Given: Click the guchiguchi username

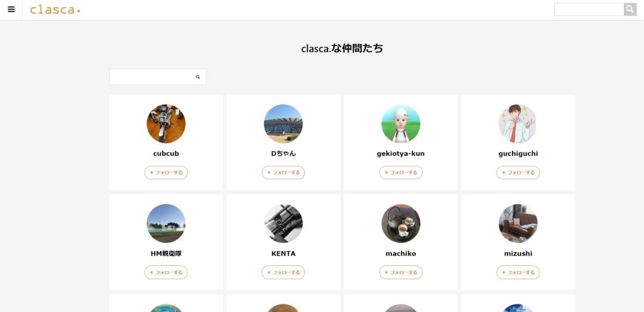Looking at the screenshot, I should click(518, 153).
